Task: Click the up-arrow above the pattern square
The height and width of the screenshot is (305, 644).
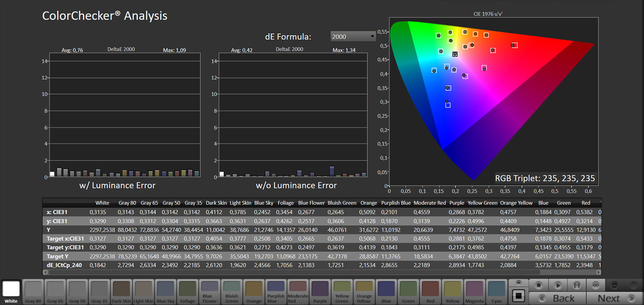Action: pos(518,282)
